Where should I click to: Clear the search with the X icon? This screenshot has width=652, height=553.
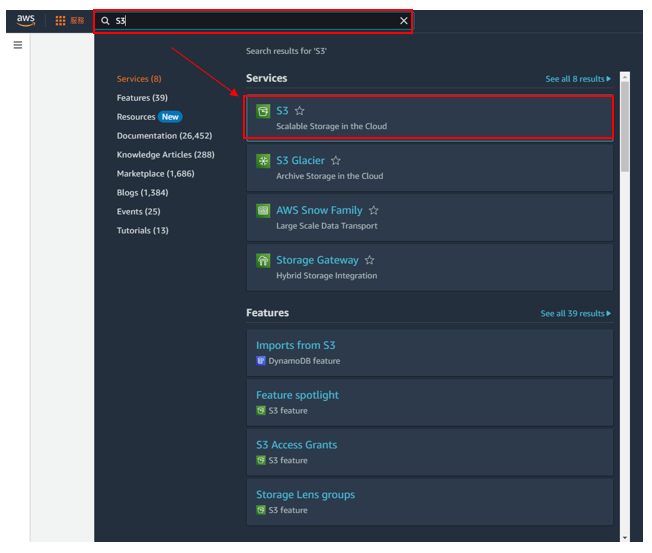tap(403, 21)
